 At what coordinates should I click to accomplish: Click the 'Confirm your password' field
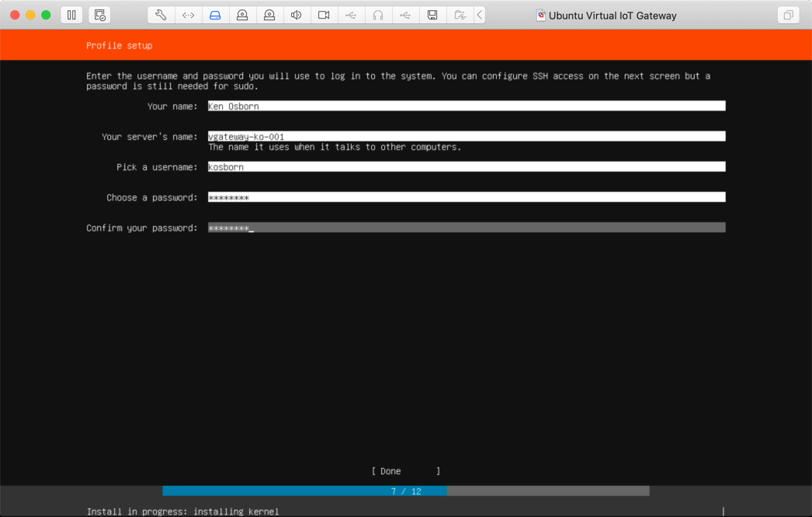click(467, 227)
